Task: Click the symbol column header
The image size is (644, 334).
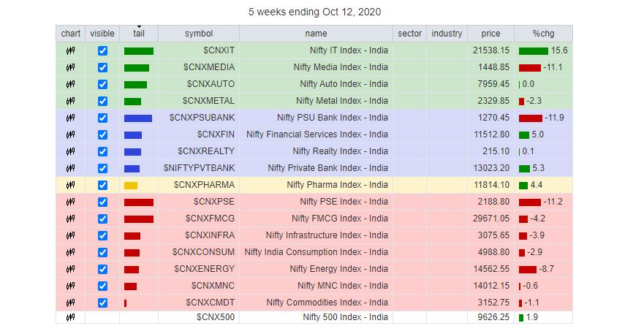Action: 199,34
